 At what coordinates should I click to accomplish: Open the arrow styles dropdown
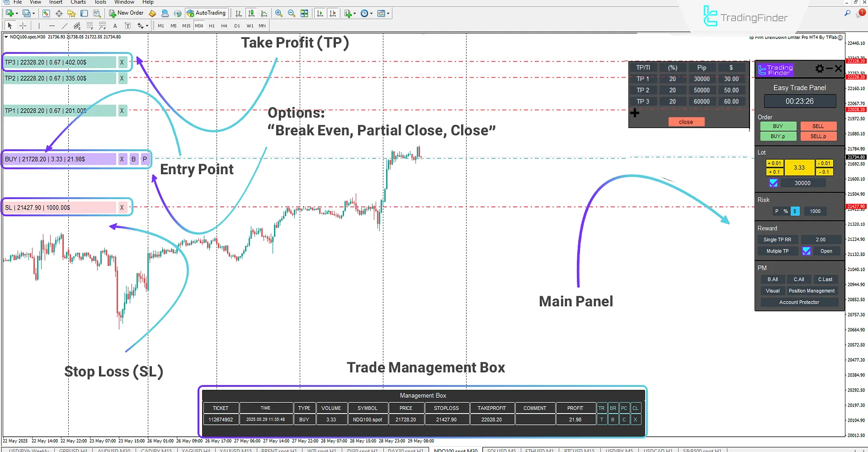point(147,26)
